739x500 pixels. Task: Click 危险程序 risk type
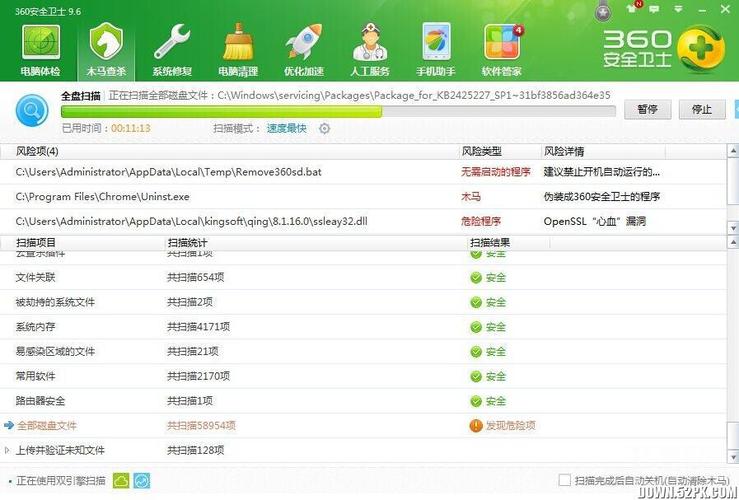[481, 221]
